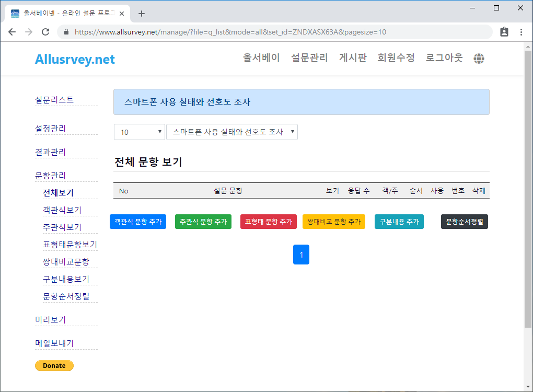Click the dark 문항순서정렬 button
This screenshot has height=392, width=533.
(x=464, y=222)
